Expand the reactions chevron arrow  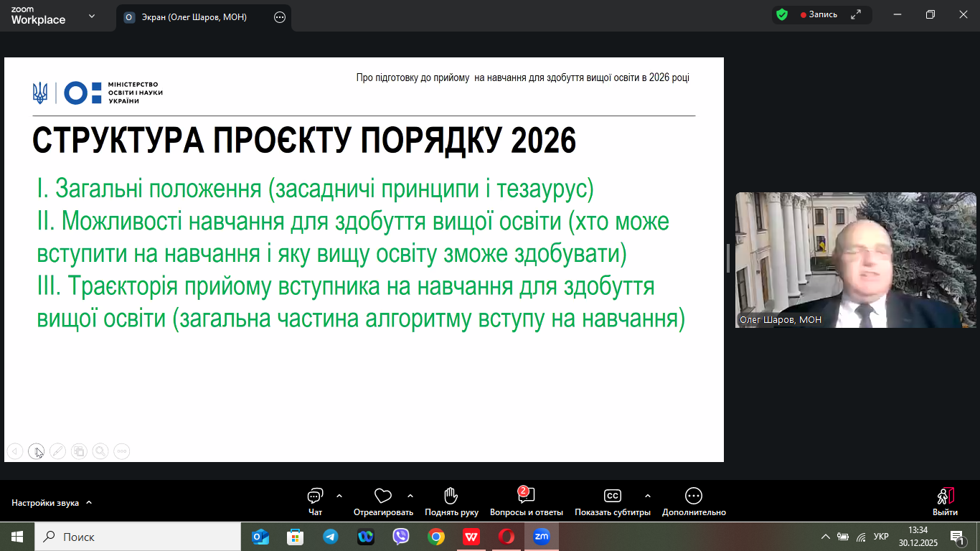[x=410, y=496]
